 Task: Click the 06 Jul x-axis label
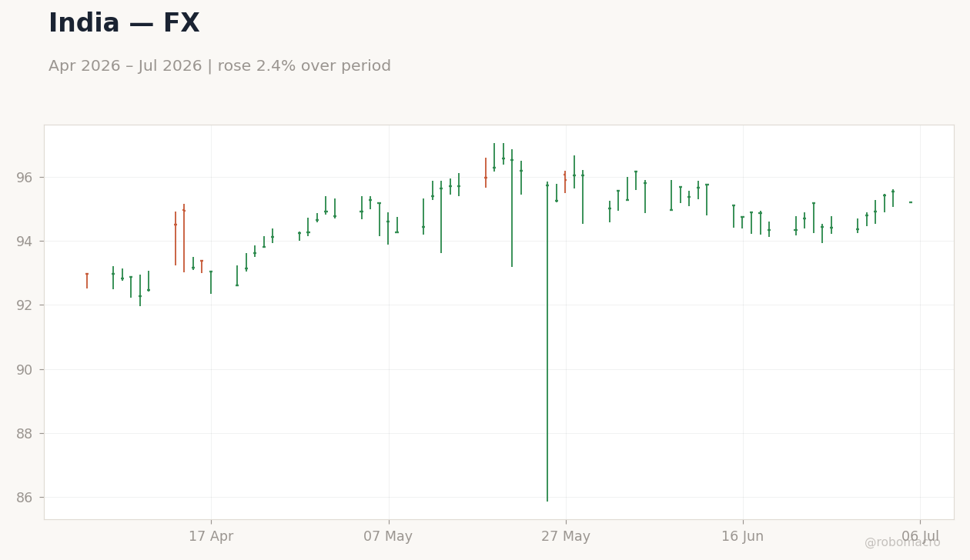921,537
